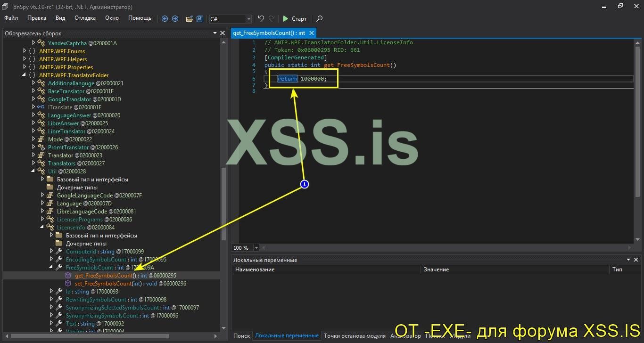This screenshot has width=644, height=343.
Task: Select the BaseTranslator class
Action: click(81, 91)
